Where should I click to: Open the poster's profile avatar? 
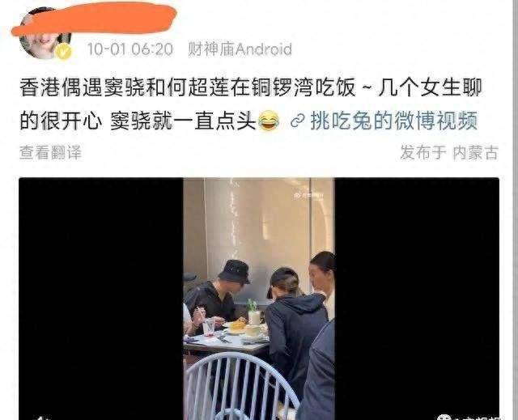(x=45, y=35)
